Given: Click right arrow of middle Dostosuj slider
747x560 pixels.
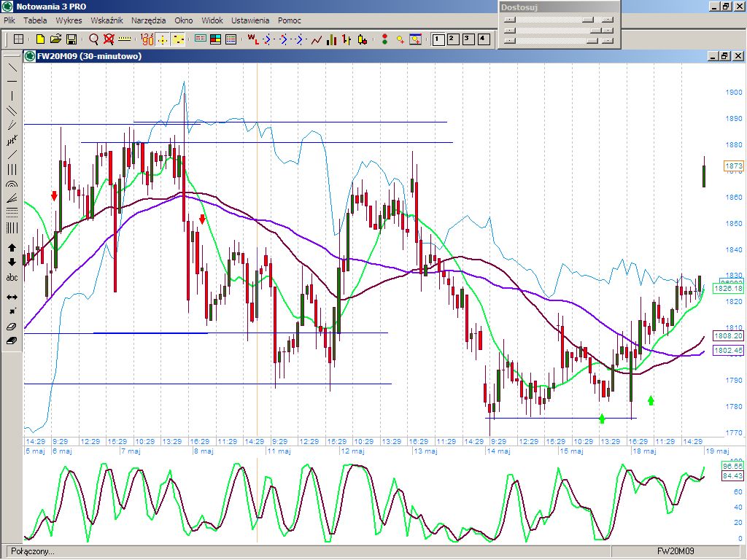Looking at the screenshot, I should 607,30.
